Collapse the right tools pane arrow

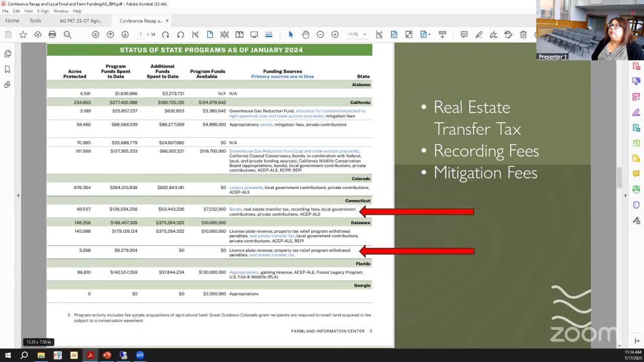(625, 196)
